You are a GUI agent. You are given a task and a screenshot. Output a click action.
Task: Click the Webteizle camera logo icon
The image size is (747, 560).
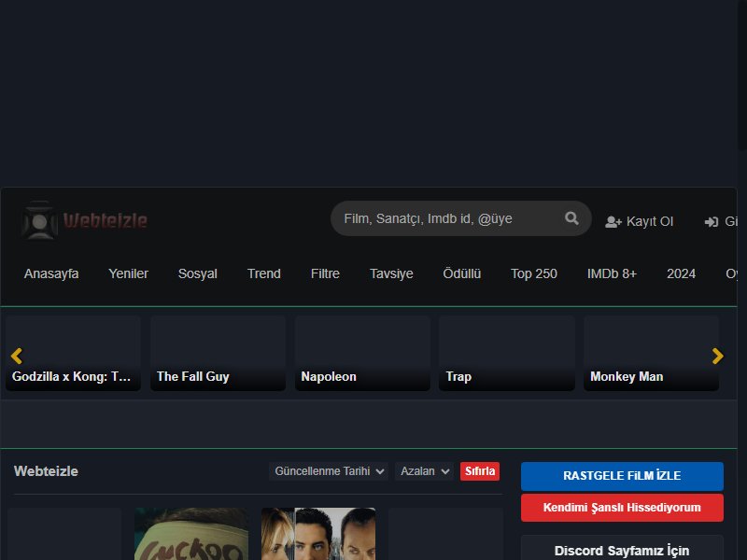click(39, 220)
